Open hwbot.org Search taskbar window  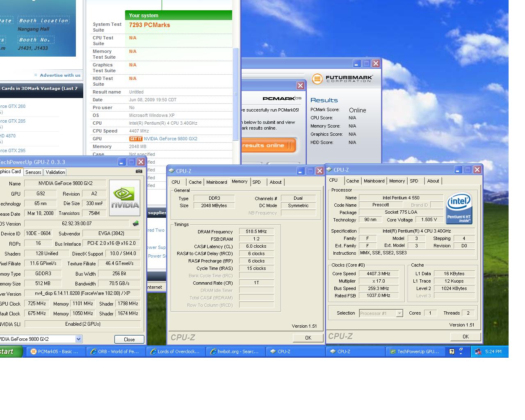point(235,352)
